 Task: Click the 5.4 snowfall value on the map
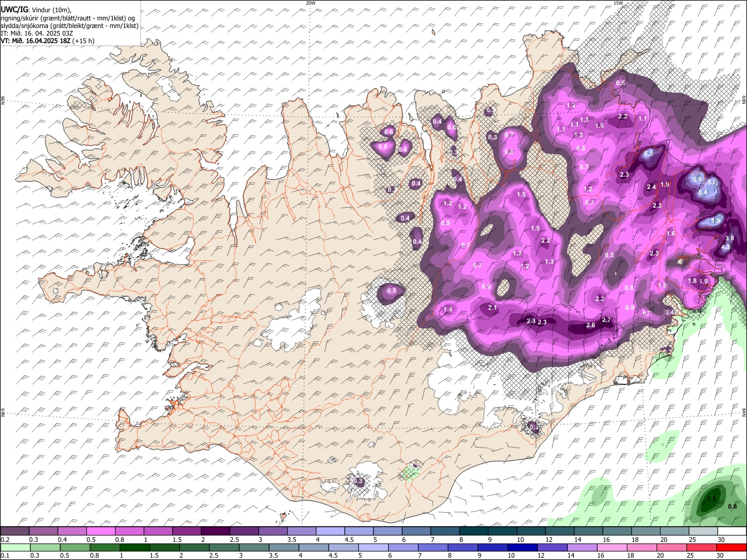pos(703,192)
